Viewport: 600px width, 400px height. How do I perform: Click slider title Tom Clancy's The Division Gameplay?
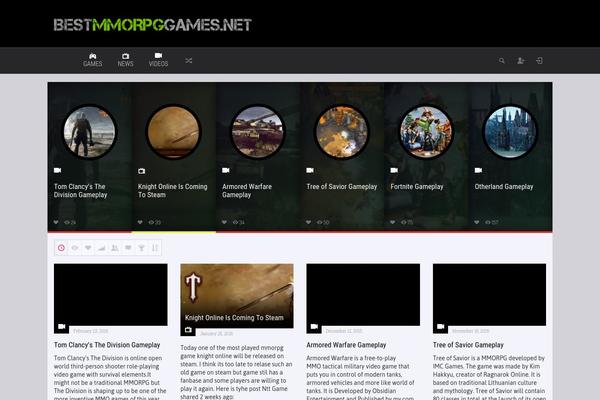coord(80,191)
